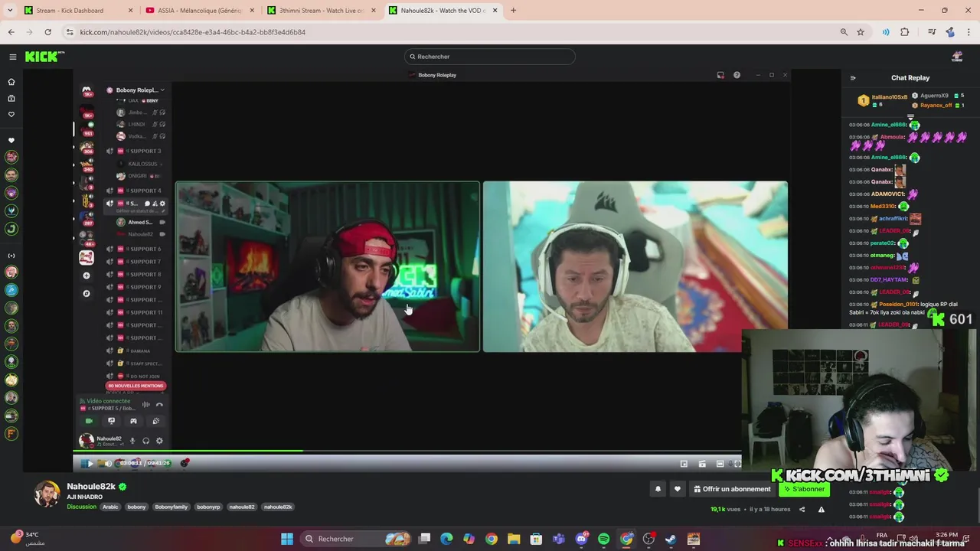Open tab search dropdown arrow
Image resolution: width=980 pixels, height=551 pixels.
pos(10,11)
